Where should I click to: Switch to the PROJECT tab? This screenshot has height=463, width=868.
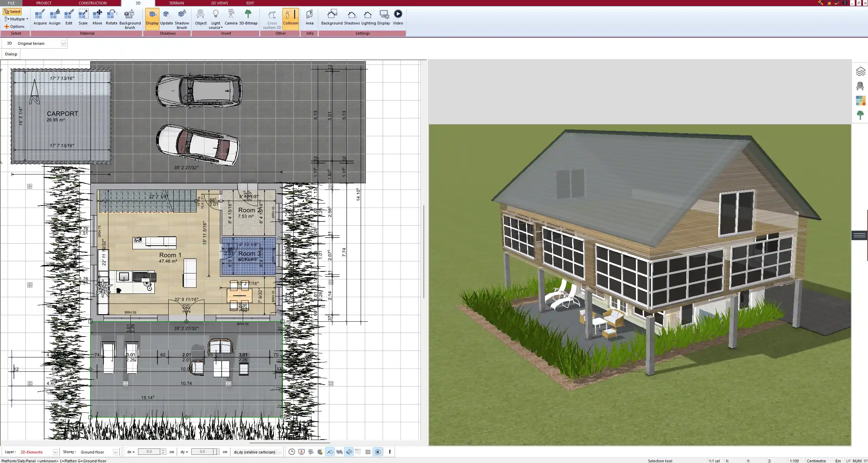click(x=44, y=3)
